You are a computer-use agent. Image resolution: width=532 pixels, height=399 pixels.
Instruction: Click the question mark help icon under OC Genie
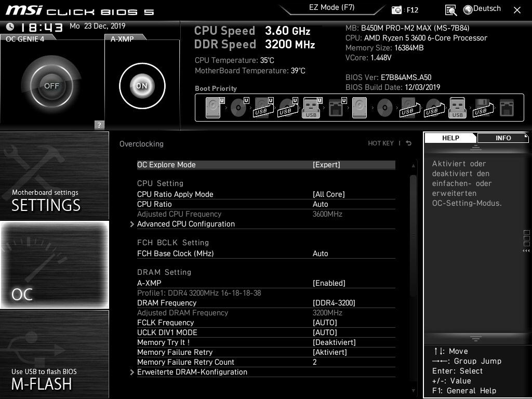pos(99,125)
